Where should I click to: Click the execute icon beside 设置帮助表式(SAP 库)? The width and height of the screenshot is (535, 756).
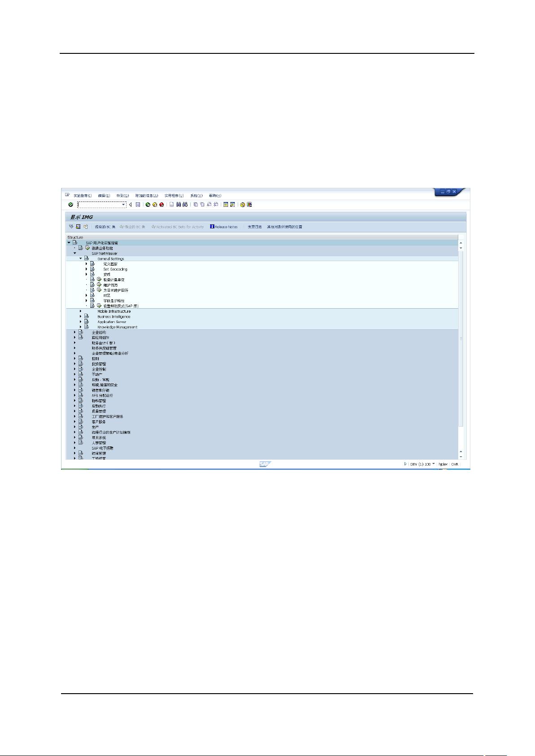pos(99,306)
